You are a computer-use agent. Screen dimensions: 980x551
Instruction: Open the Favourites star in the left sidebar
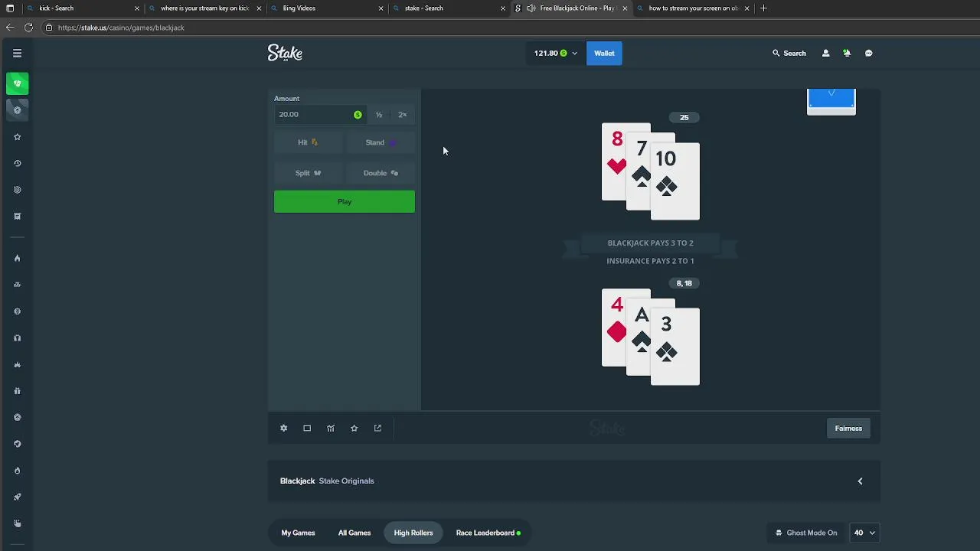tap(17, 137)
